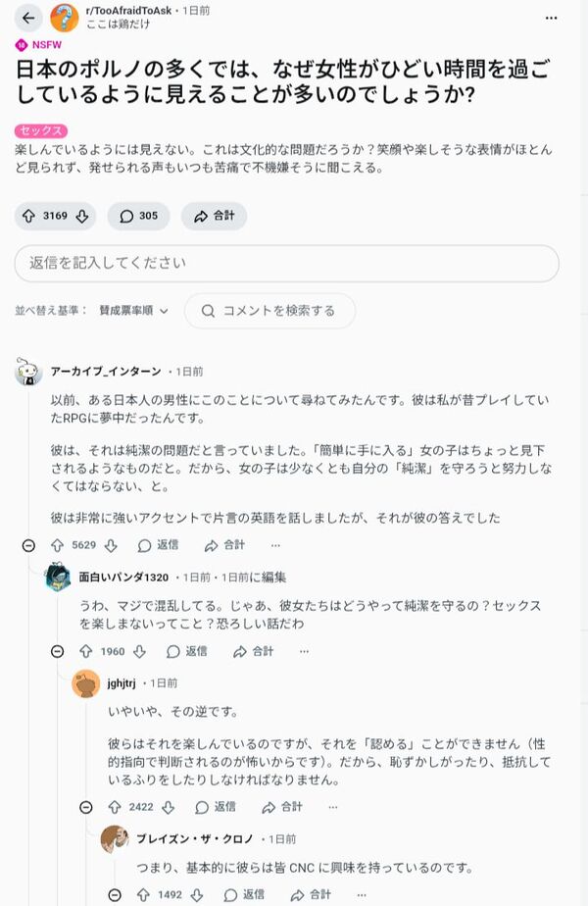Screen dimensions: 588x906
Task: Click the magnifier icon in comment search
Action: pos(206,310)
